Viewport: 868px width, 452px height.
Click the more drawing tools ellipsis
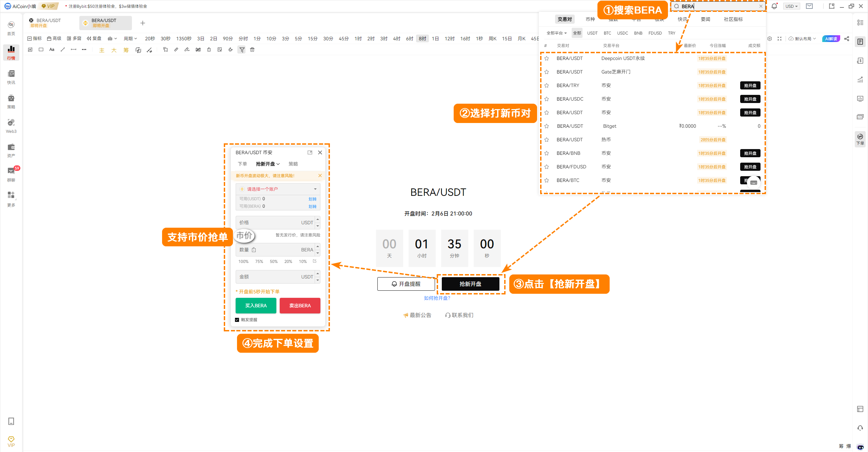(84, 49)
